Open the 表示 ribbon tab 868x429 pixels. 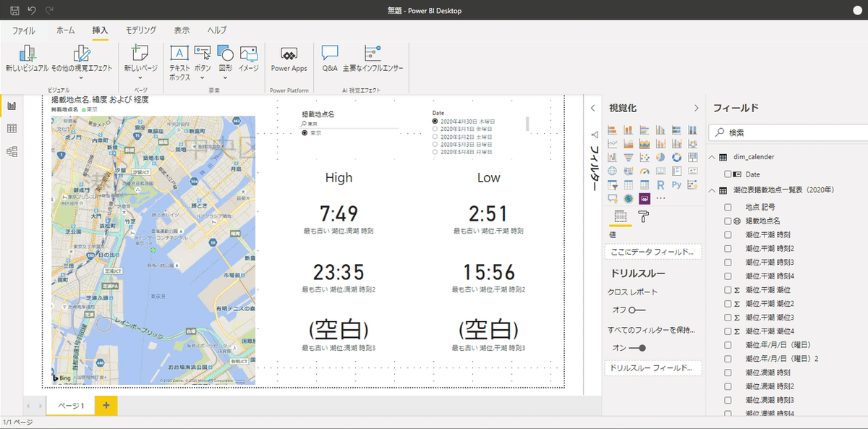pyautogui.click(x=182, y=30)
